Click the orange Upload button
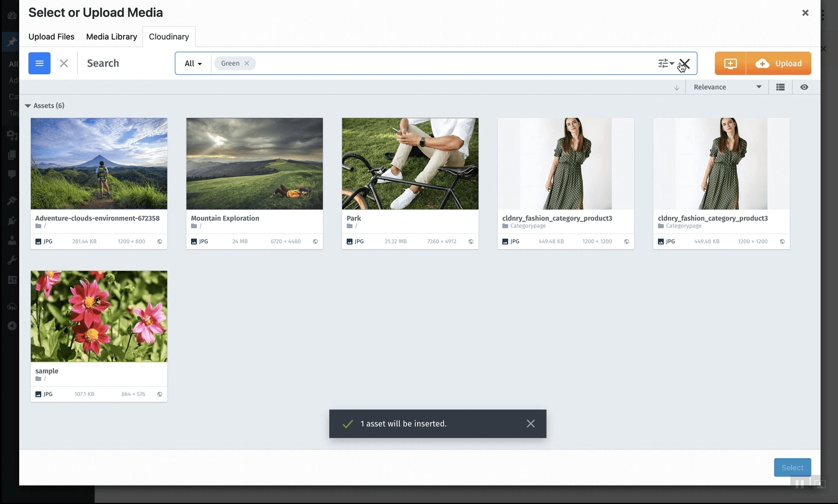This screenshot has width=838, height=504. pyautogui.click(x=779, y=63)
